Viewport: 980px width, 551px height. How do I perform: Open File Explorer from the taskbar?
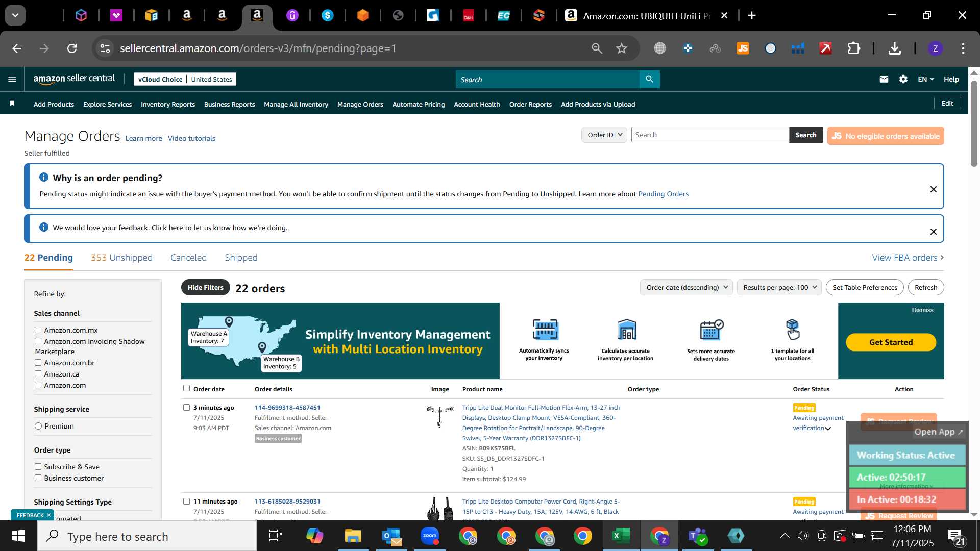(x=353, y=536)
